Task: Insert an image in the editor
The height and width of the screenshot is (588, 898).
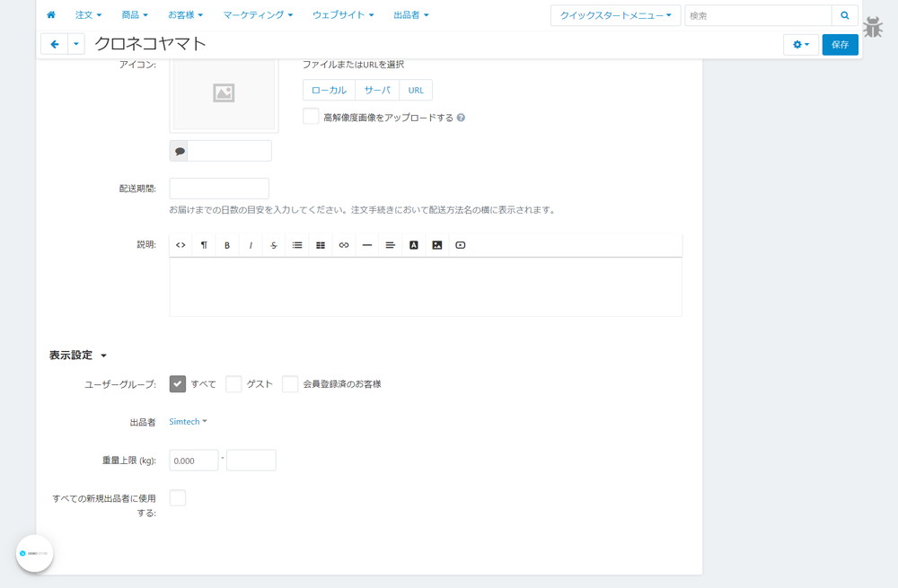Action: pos(437,245)
